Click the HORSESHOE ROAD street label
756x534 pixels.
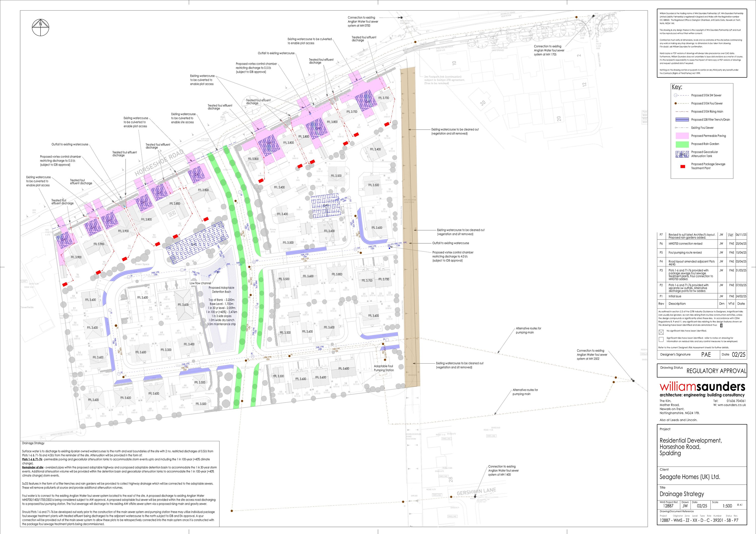[159, 163]
